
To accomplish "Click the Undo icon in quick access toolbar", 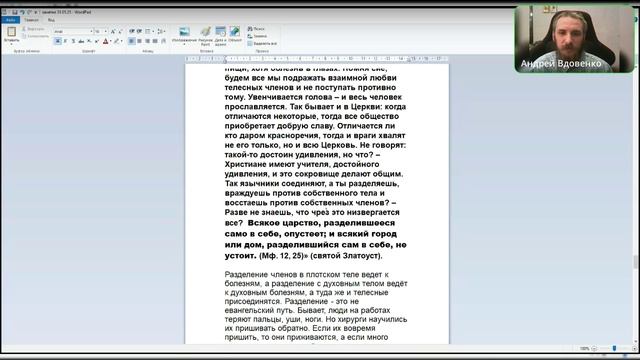I will (x=22, y=12).
